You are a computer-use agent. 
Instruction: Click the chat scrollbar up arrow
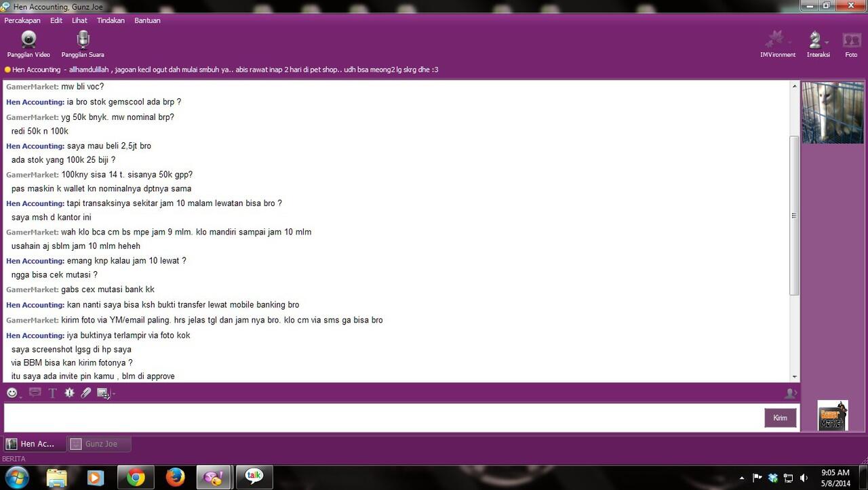pos(795,86)
